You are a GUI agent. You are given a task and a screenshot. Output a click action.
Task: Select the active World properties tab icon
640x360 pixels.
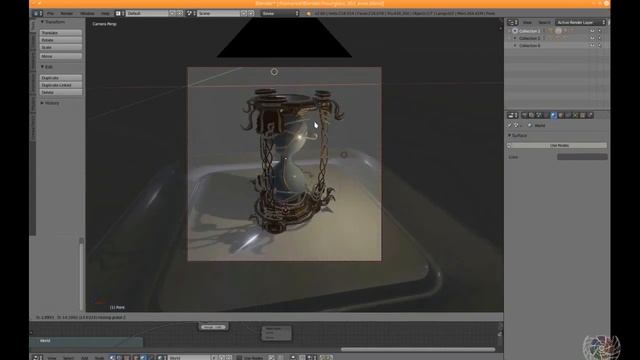click(553, 116)
